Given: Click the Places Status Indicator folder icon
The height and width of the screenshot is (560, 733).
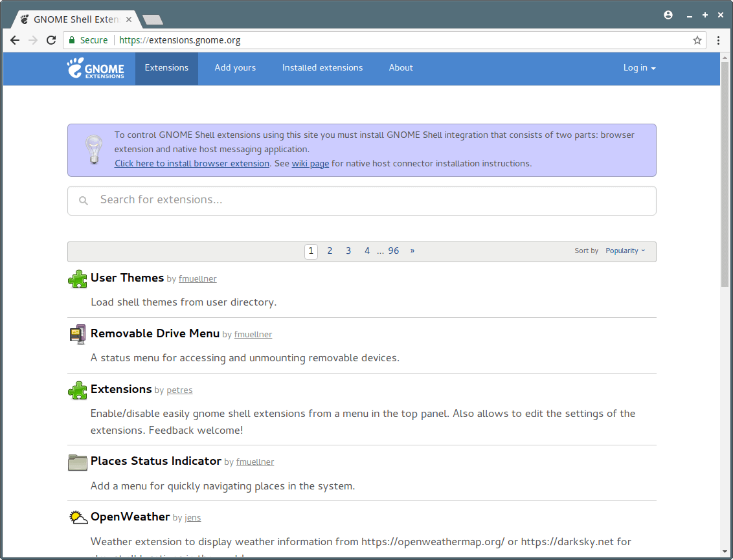Looking at the screenshot, I should [x=78, y=462].
